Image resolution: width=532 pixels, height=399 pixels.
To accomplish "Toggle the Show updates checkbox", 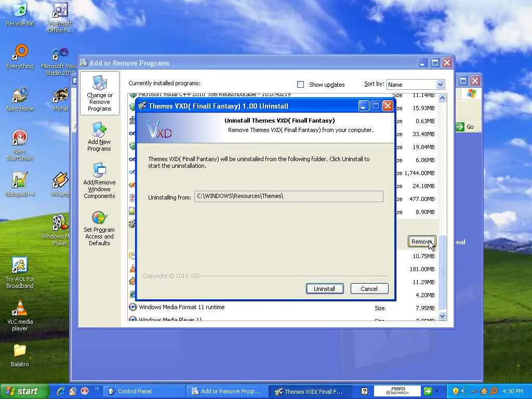I will (x=300, y=85).
